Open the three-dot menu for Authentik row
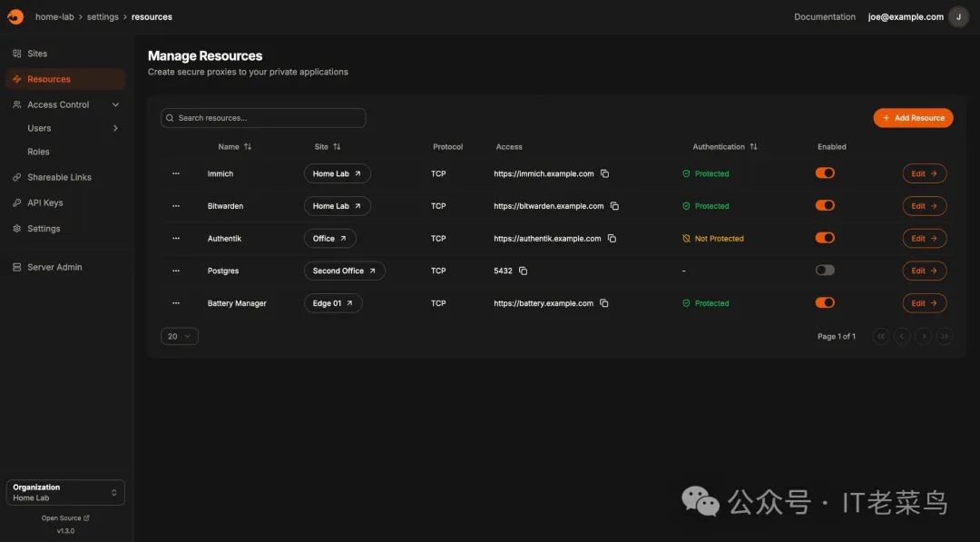 176,239
